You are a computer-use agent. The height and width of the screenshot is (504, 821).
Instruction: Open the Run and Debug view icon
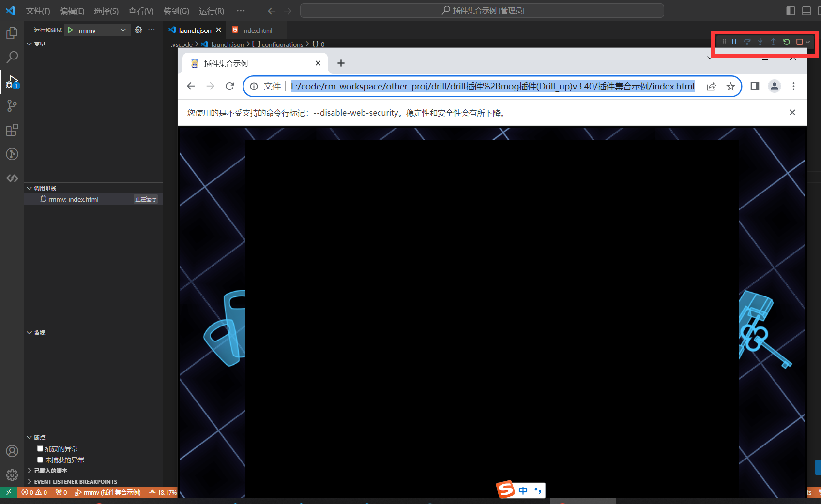[12, 81]
